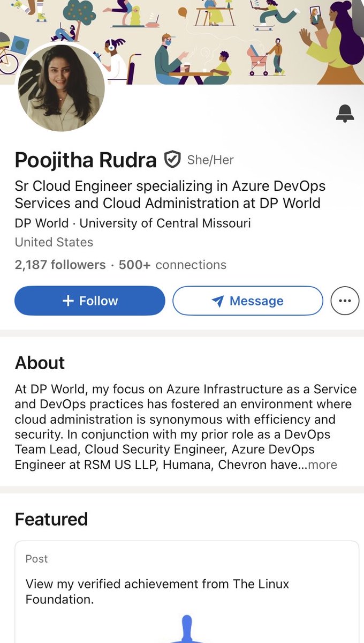Click the Follow button
The height and width of the screenshot is (643, 364).
[x=90, y=301]
